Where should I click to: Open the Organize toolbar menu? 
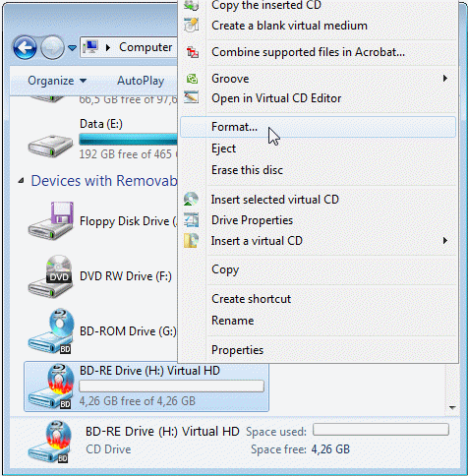tap(57, 81)
